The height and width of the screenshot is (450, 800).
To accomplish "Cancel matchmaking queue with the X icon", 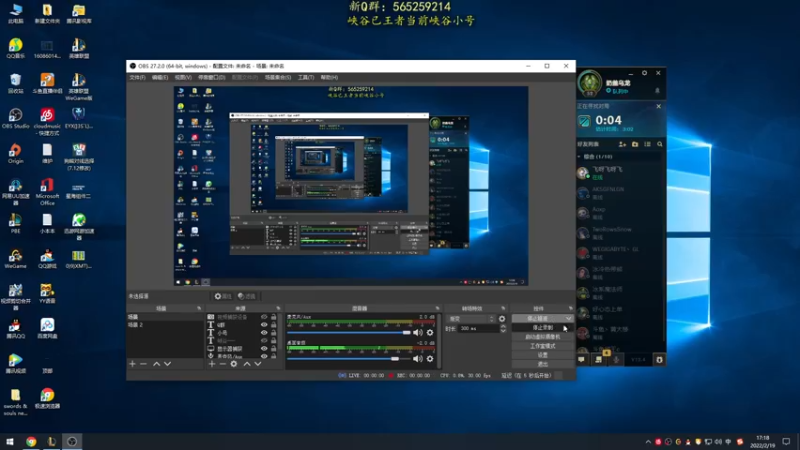I will click(659, 106).
